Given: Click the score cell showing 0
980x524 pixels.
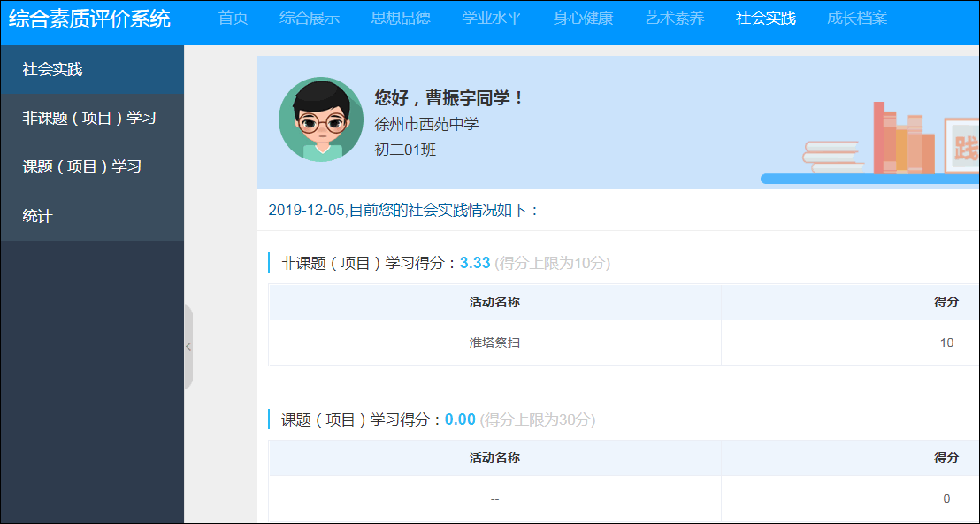Looking at the screenshot, I should 946,498.
